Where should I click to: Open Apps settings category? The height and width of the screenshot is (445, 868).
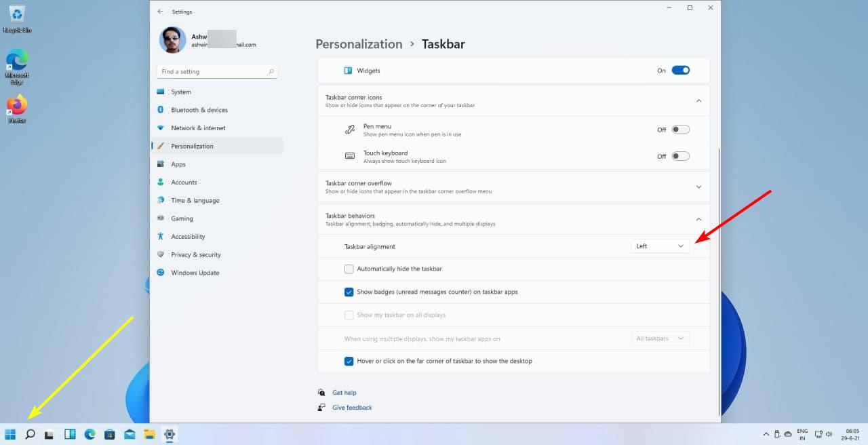pyautogui.click(x=217, y=164)
